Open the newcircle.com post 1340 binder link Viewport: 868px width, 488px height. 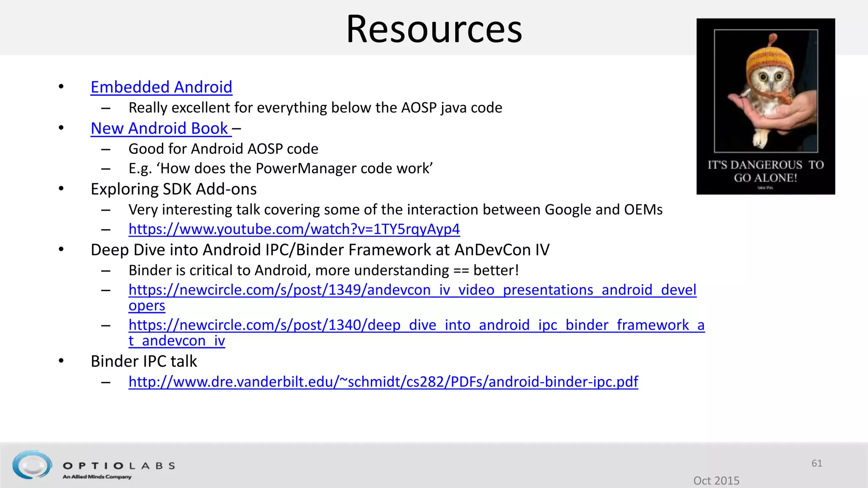417,333
